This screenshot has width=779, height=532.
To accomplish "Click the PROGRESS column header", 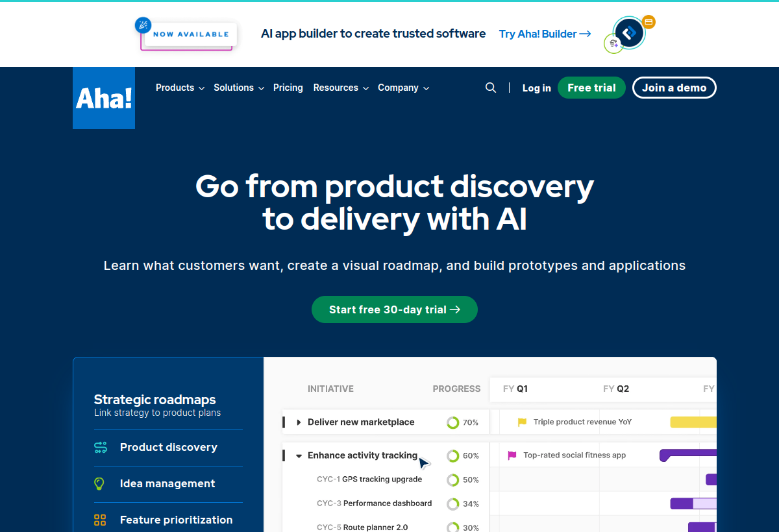I will 456,389.
